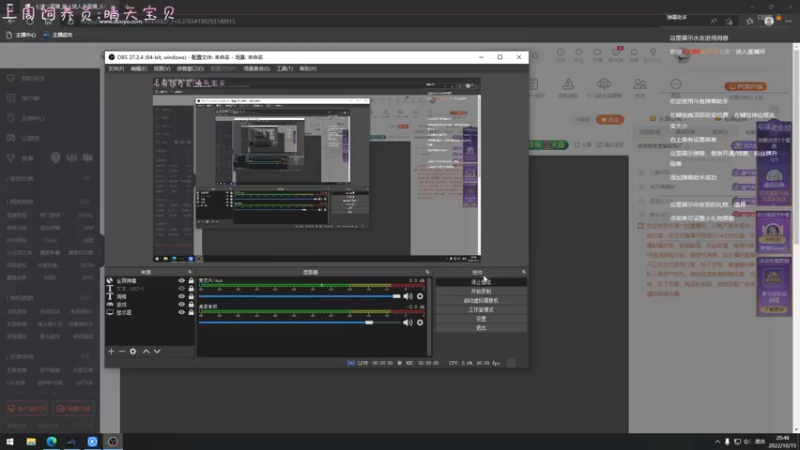Click the Start Recording button in OBS
The width and height of the screenshot is (800, 450).
[x=481, y=291]
